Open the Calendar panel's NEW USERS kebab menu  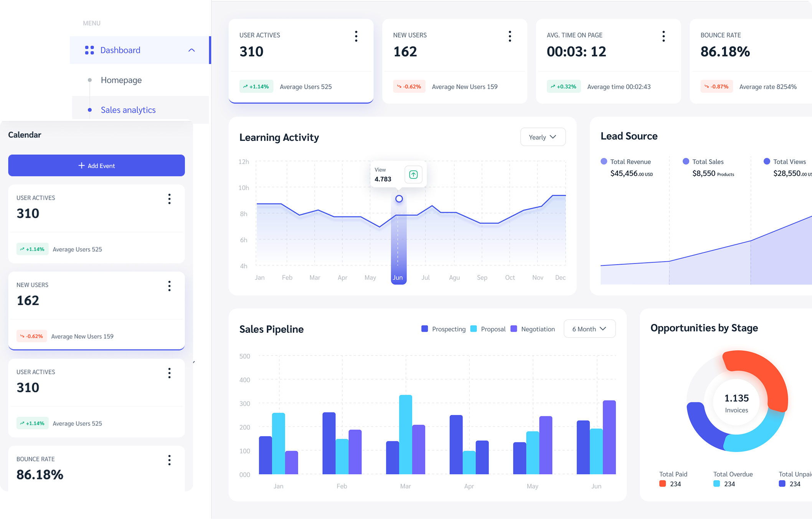tap(169, 286)
